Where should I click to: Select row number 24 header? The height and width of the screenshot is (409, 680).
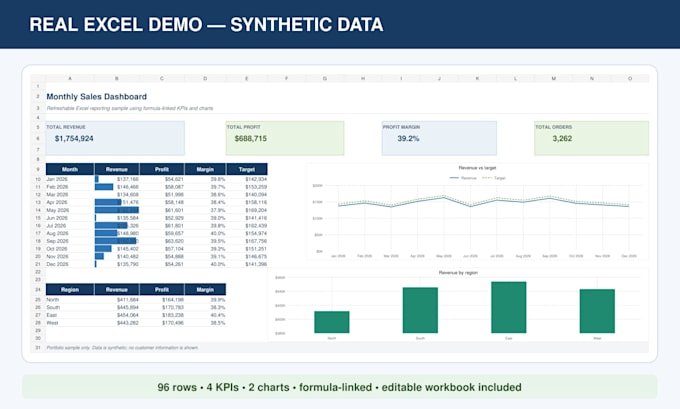coord(38,289)
